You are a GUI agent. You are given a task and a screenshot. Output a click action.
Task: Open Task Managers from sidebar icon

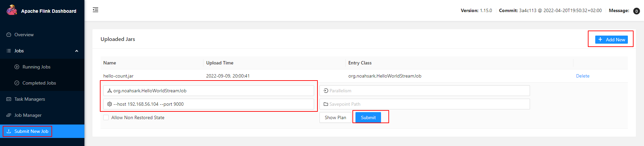[9, 99]
